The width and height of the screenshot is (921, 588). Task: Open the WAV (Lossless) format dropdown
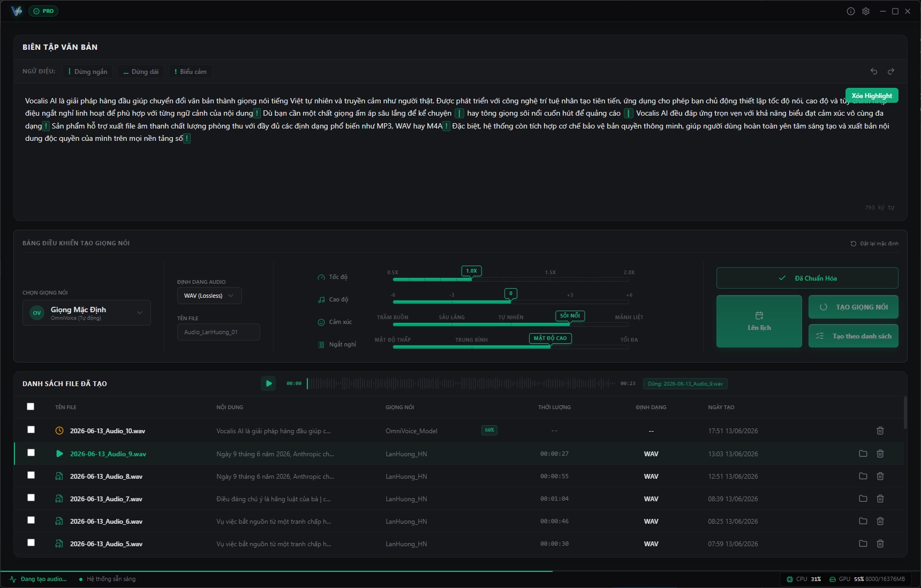209,296
